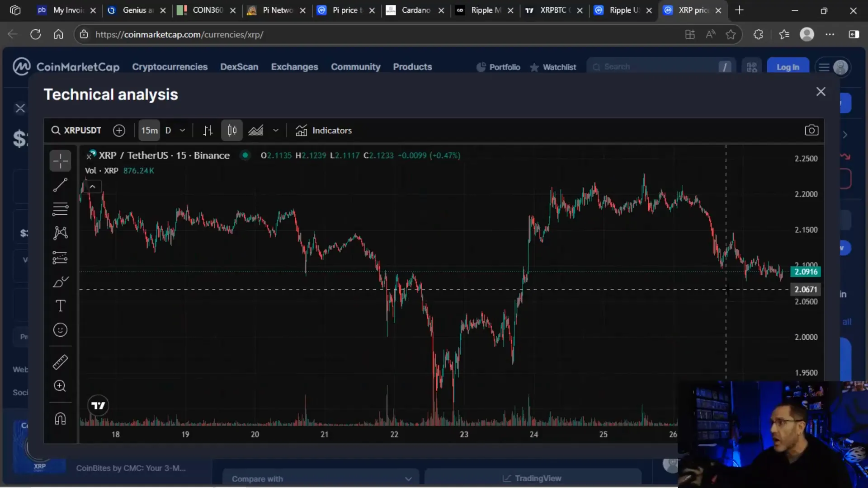The height and width of the screenshot is (488, 868).
Task: Open the DexScan menu
Action: click(239, 67)
